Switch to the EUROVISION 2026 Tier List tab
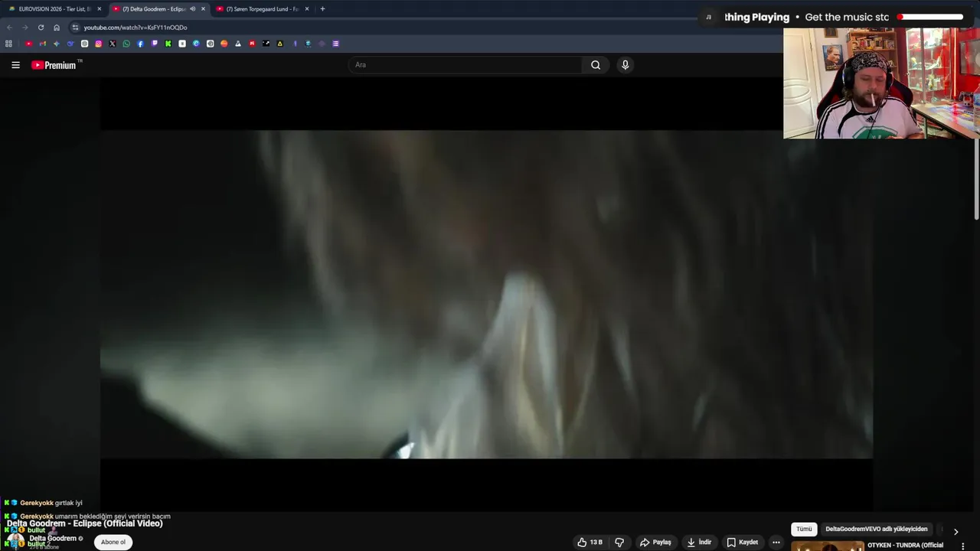Screen dimensions: 980x551 click(54, 9)
